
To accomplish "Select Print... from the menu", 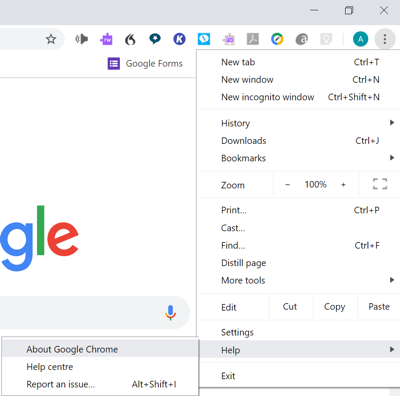I will pyautogui.click(x=299, y=210).
